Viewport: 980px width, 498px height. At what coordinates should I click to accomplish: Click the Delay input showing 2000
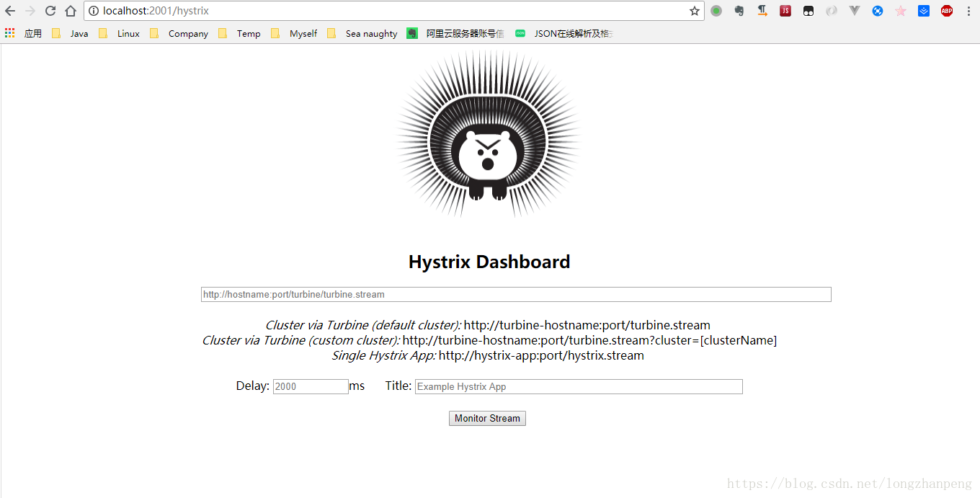(311, 386)
